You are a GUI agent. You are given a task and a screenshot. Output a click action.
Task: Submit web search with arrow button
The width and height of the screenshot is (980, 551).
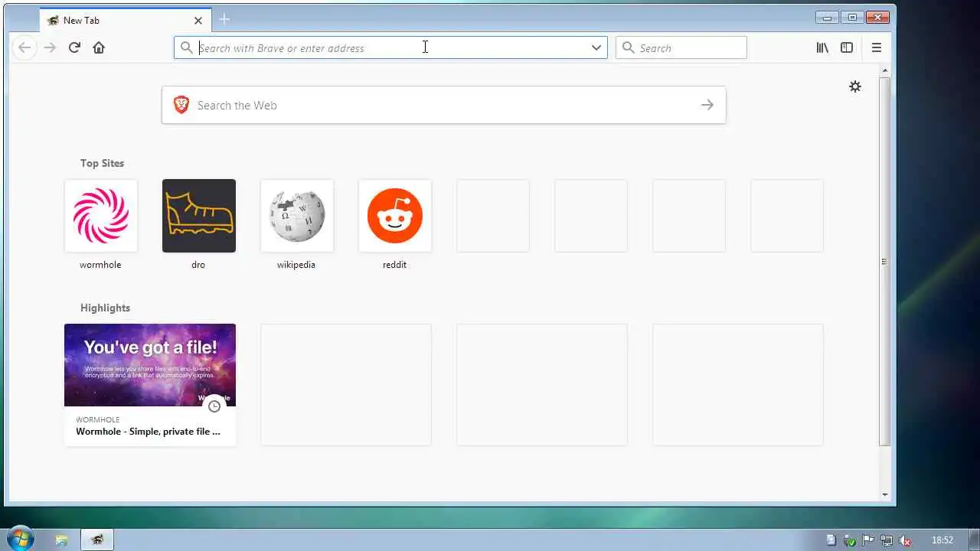coord(707,105)
